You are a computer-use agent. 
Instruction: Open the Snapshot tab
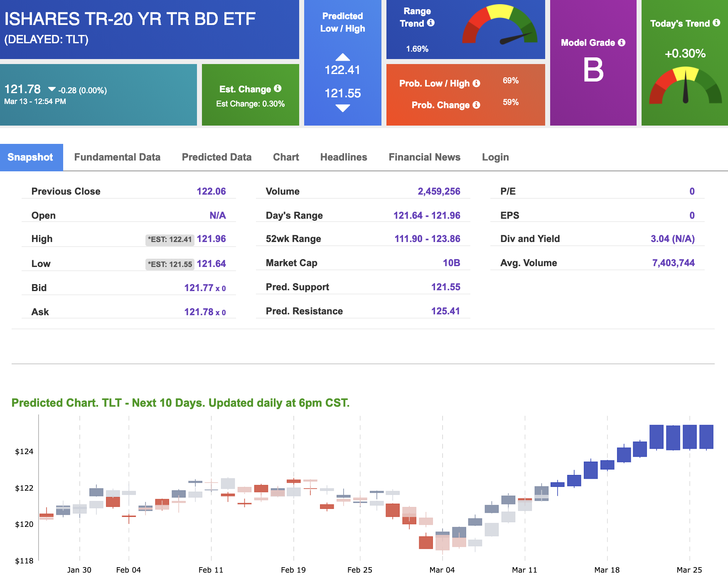(31, 157)
